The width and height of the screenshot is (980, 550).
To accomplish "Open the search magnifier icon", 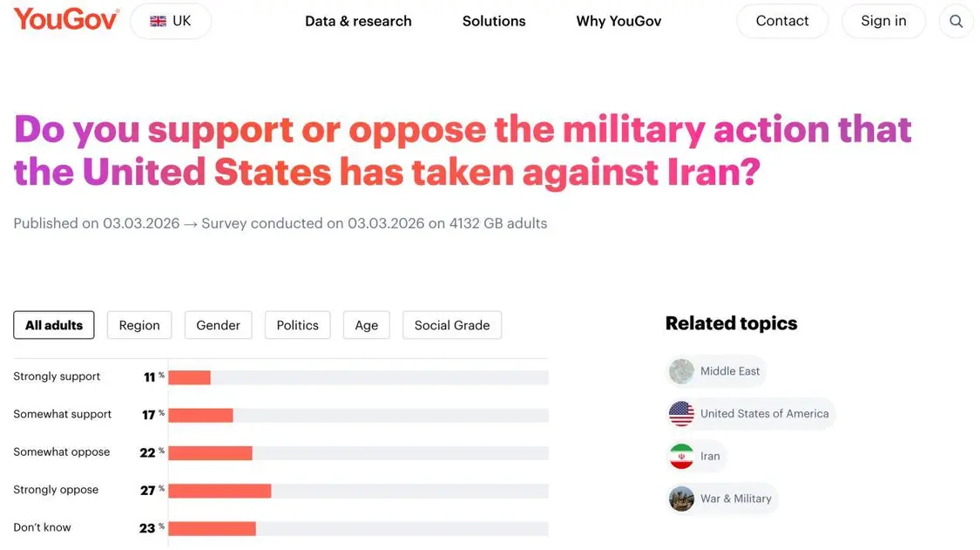I will click(956, 22).
